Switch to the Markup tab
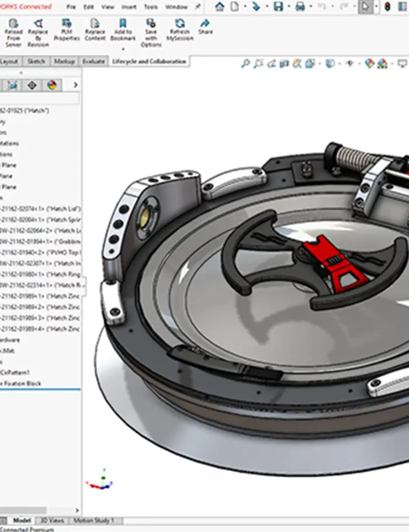Viewport: 409px width, 532px height. point(64,61)
